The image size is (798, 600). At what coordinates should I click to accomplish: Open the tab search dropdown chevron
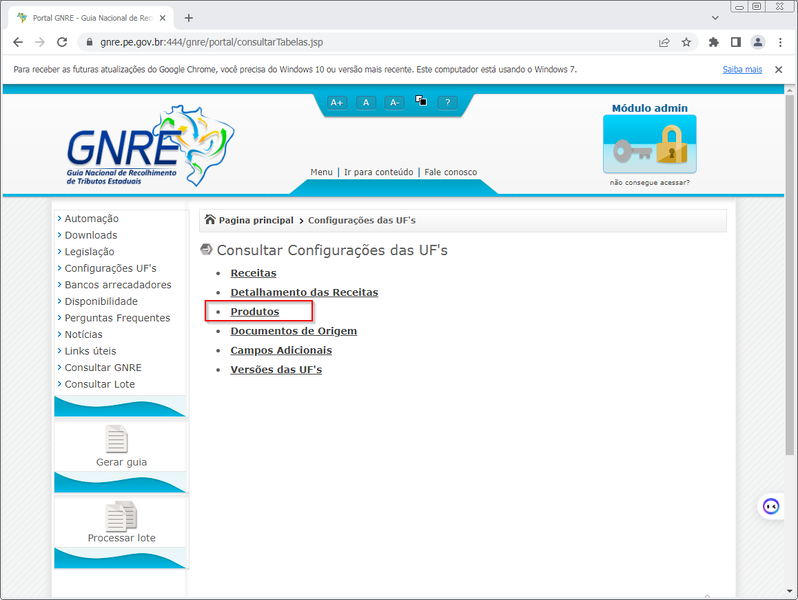715,18
